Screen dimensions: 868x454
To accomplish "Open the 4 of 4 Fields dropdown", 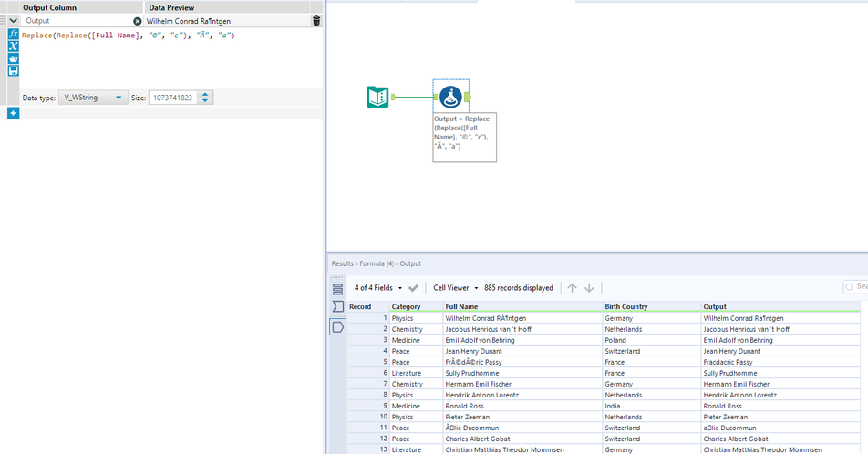I will 378,288.
